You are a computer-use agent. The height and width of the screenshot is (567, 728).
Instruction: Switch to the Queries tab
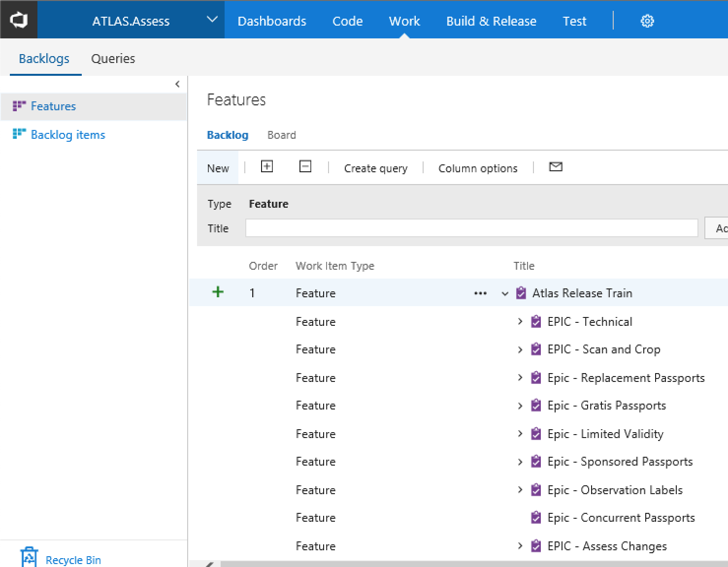(x=113, y=59)
